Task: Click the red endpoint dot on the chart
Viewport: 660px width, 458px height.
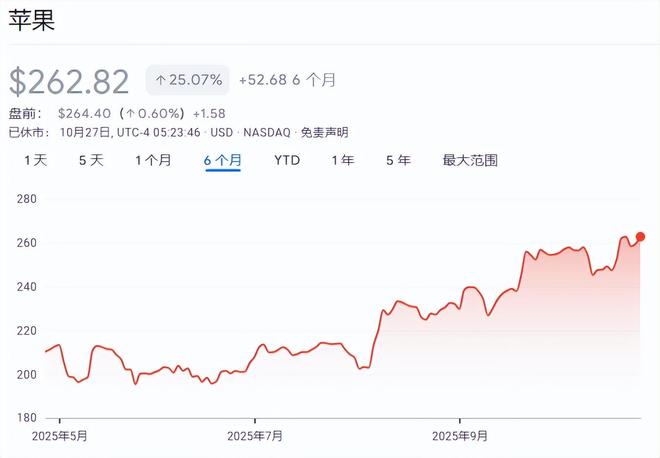Action: click(x=640, y=237)
